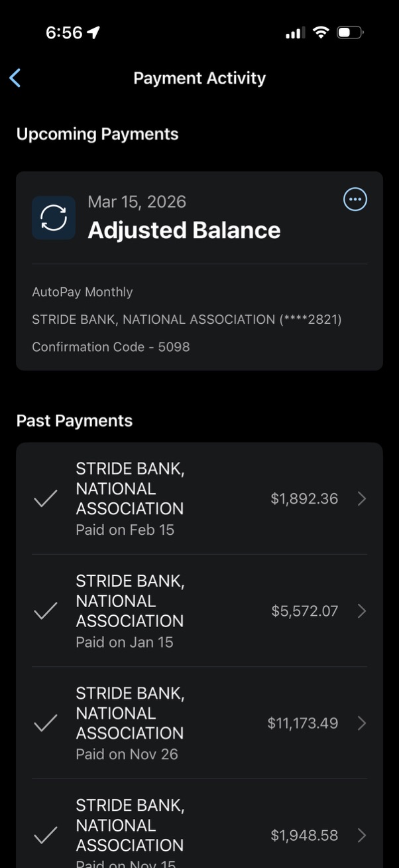This screenshot has height=868, width=399.
Task: Tap the checkmark beside the Jan 15 payment
Action: tap(45, 611)
